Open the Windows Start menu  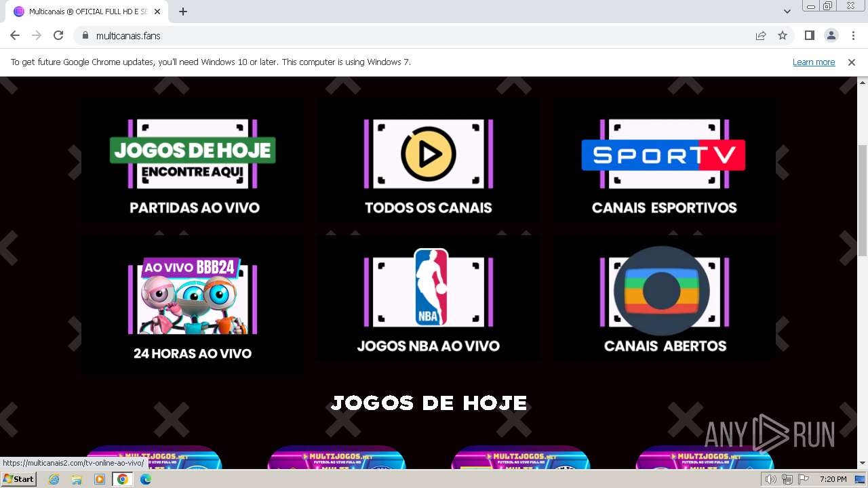point(19,479)
